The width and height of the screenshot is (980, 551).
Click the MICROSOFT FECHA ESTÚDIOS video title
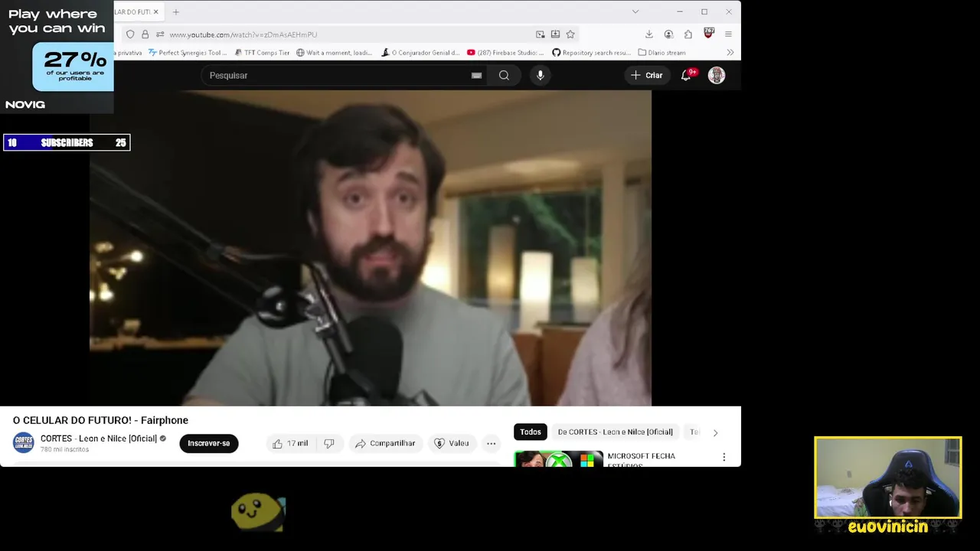[642, 460]
